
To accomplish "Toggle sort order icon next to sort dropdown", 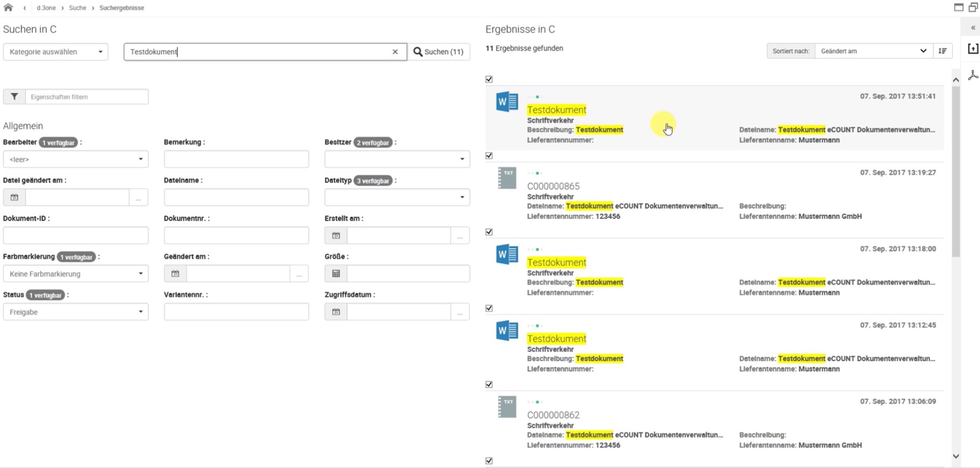I will click(942, 51).
